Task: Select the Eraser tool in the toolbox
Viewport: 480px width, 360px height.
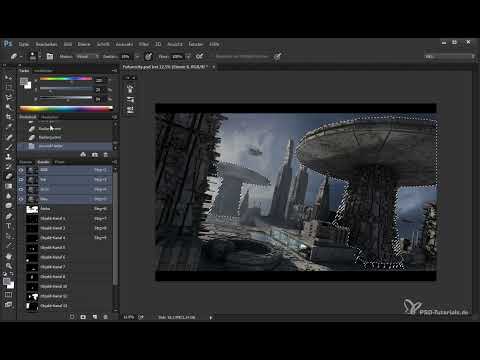Action: pos(9,176)
